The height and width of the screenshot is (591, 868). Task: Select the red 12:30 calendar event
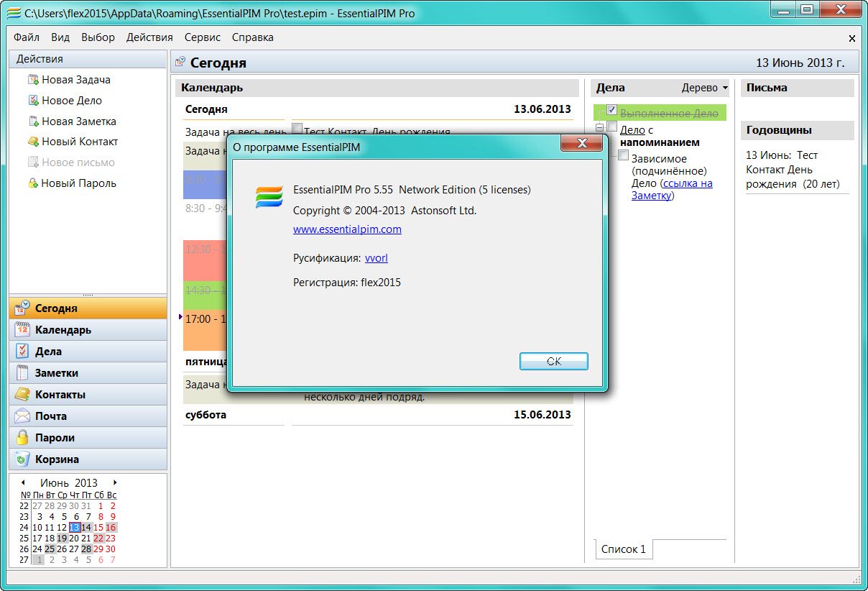pos(206,260)
